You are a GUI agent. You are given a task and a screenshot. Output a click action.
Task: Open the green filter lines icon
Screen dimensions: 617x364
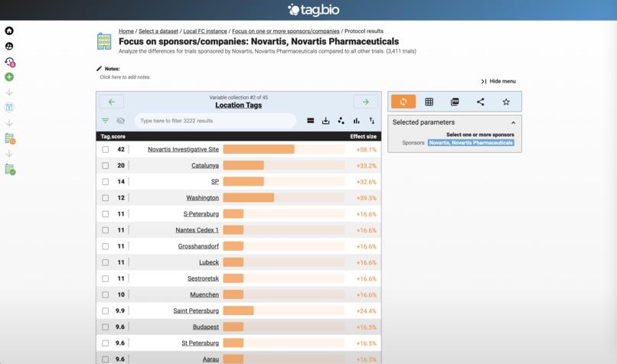coord(105,121)
